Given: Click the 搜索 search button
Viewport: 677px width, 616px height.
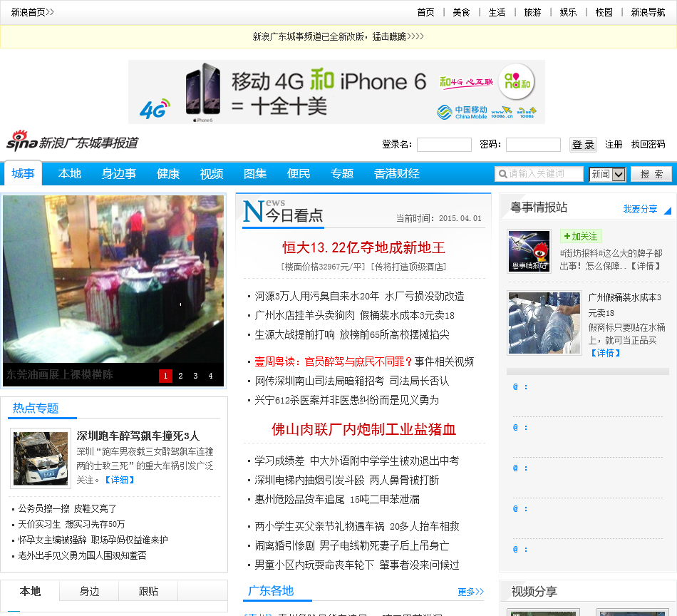Looking at the screenshot, I should pyautogui.click(x=651, y=174).
